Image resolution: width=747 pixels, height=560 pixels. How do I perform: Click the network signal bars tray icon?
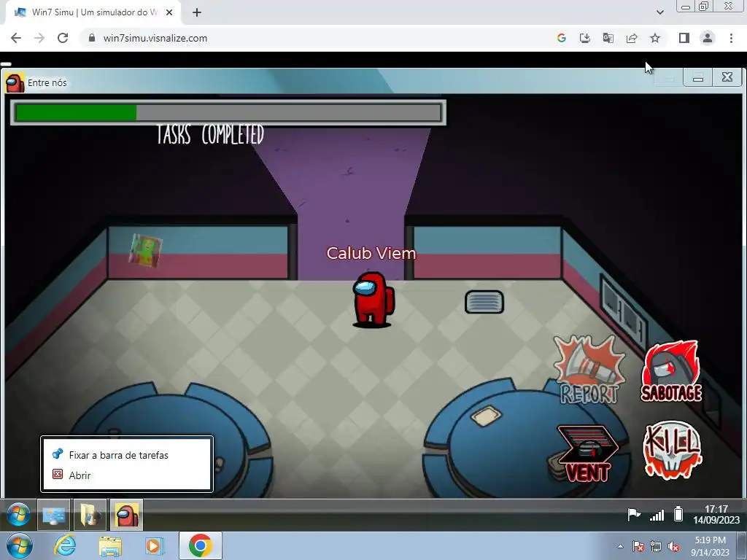pyautogui.click(x=657, y=515)
